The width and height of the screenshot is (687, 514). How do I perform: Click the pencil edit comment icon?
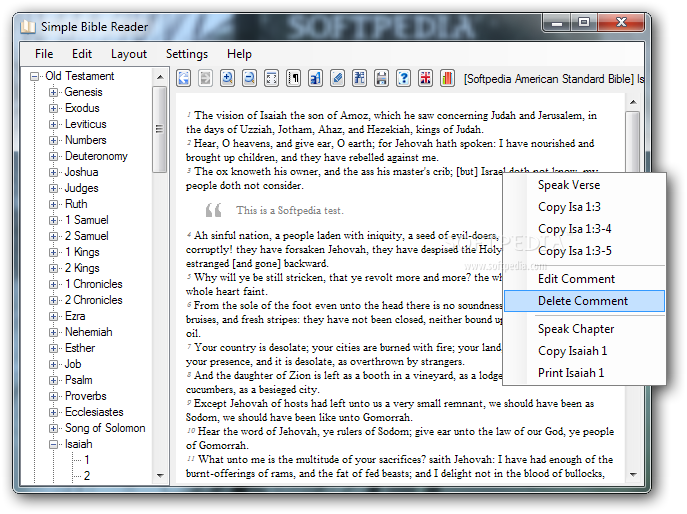(x=337, y=78)
